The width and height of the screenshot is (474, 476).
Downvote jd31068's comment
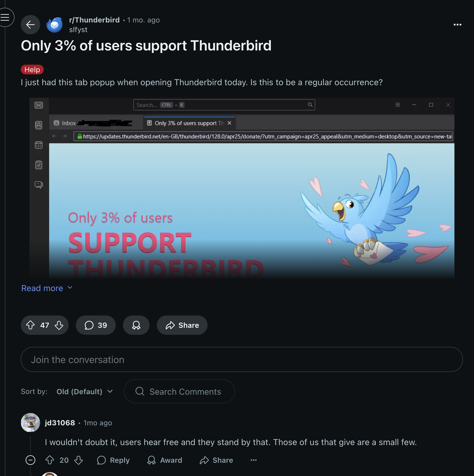pos(79,460)
